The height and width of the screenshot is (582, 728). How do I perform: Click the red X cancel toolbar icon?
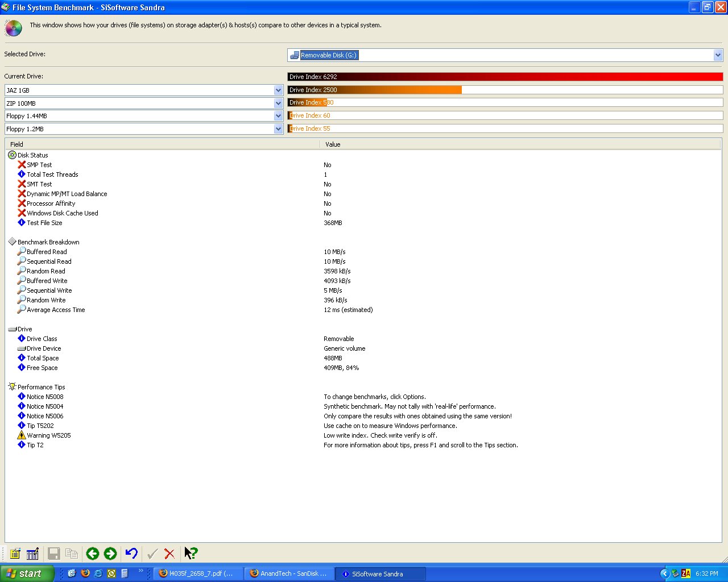[169, 554]
